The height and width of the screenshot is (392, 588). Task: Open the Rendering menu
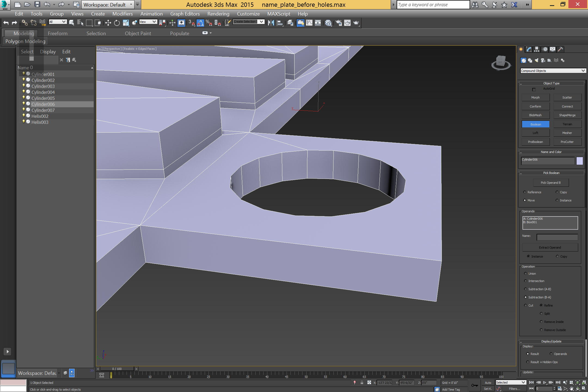click(x=218, y=14)
